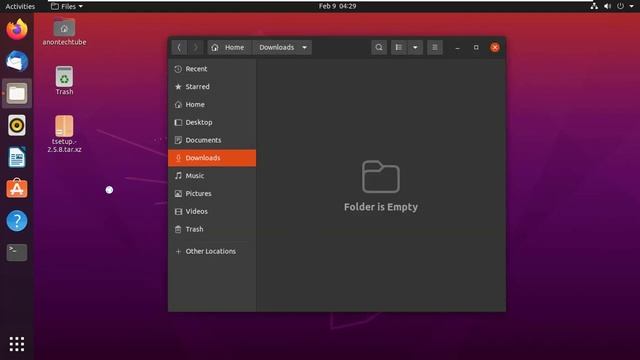
Task: Go forward with the right arrow button
Action: point(196,47)
